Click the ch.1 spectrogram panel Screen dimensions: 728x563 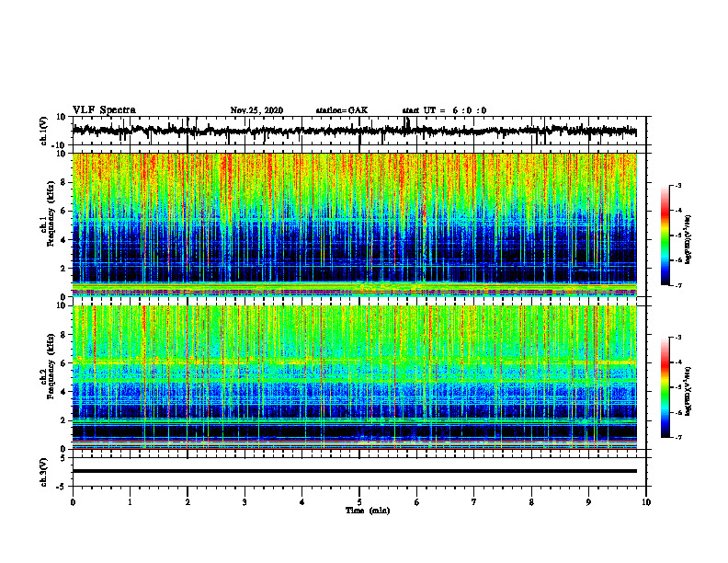pyautogui.click(x=354, y=224)
